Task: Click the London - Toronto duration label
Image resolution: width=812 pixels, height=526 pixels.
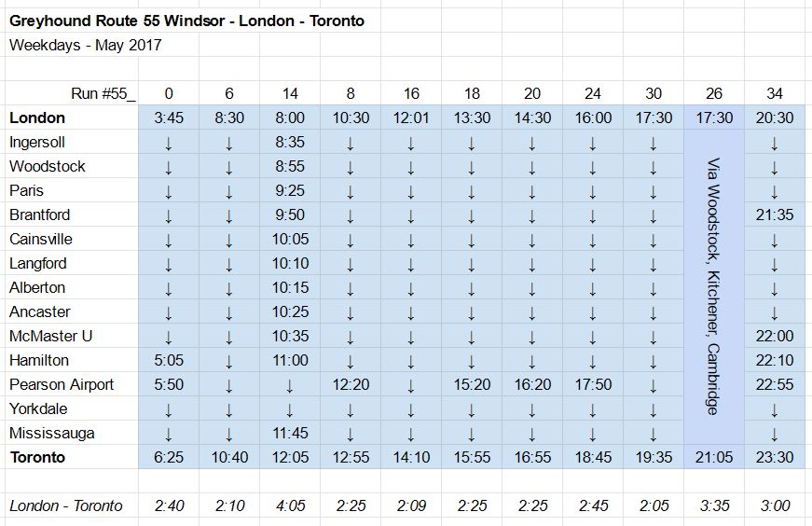Action: (x=65, y=505)
